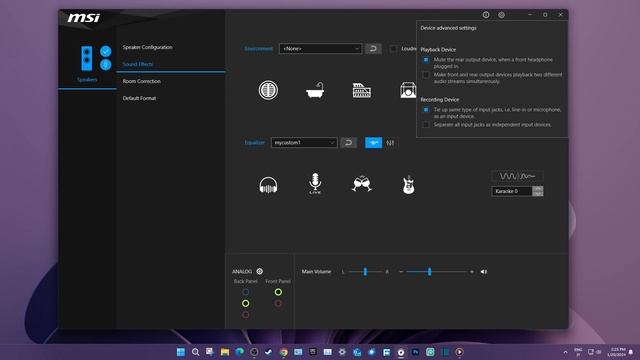The image size is (640, 360).
Task: Choose the Stone Room environment icon
Action: click(268, 90)
